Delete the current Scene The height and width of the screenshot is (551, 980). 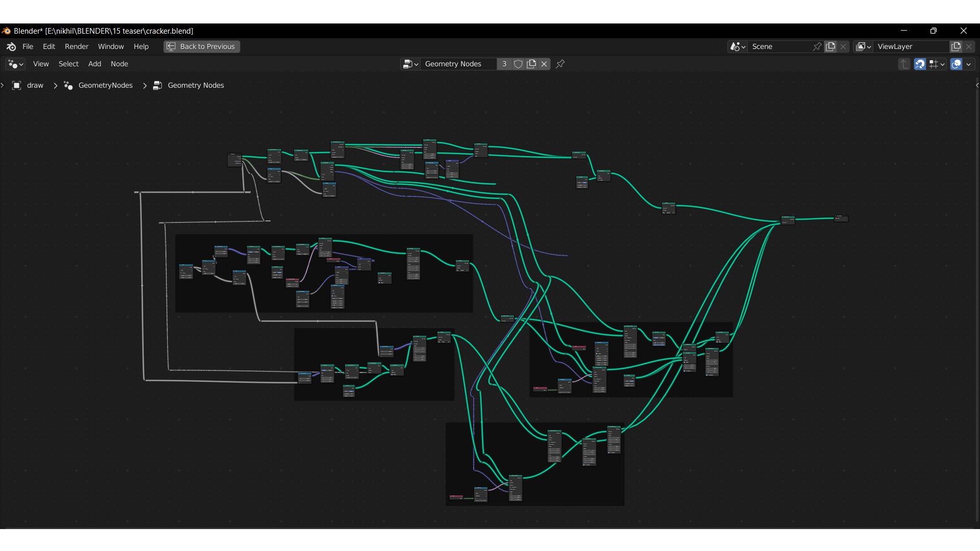(x=843, y=46)
